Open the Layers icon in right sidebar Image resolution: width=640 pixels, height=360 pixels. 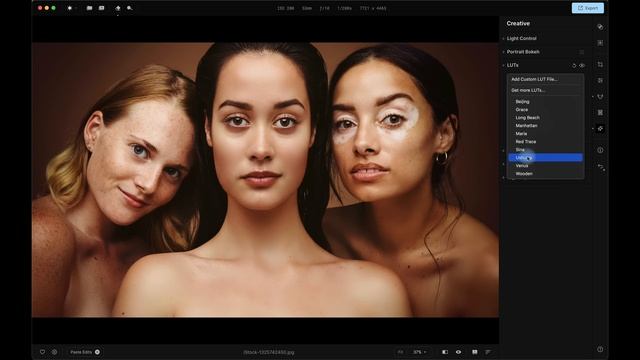tap(600, 27)
